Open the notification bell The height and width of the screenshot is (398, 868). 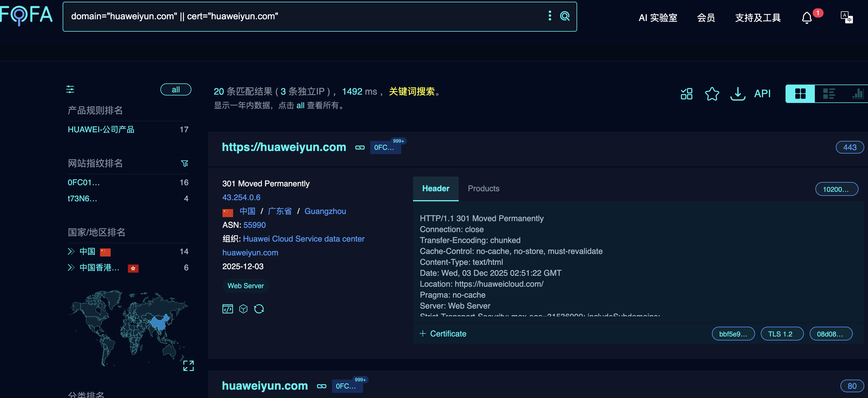pyautogui.click(x=807, y=18)
